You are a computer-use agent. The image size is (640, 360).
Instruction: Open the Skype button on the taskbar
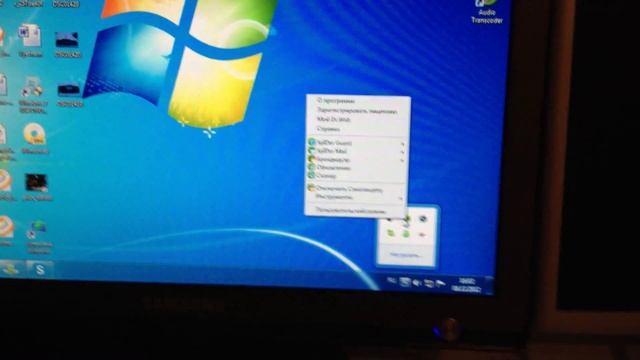(x=40, y=269)
